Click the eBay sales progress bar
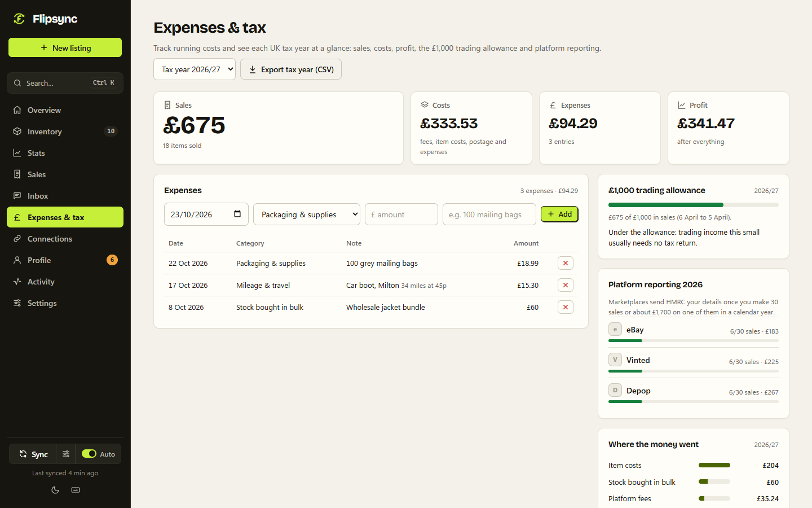This screenshot has width=812, height=508. click(694, 340)
